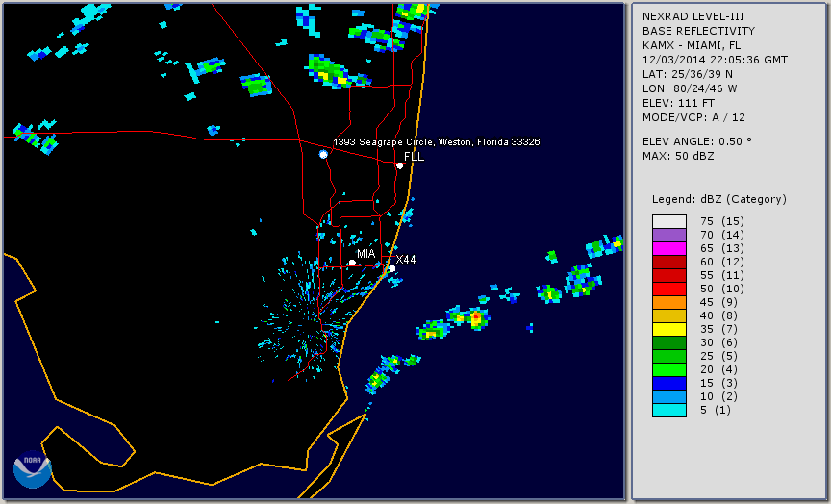Pick the 55 dBZ red legend swatch
The height and width of the screenshot is (504, 831).
668,276
